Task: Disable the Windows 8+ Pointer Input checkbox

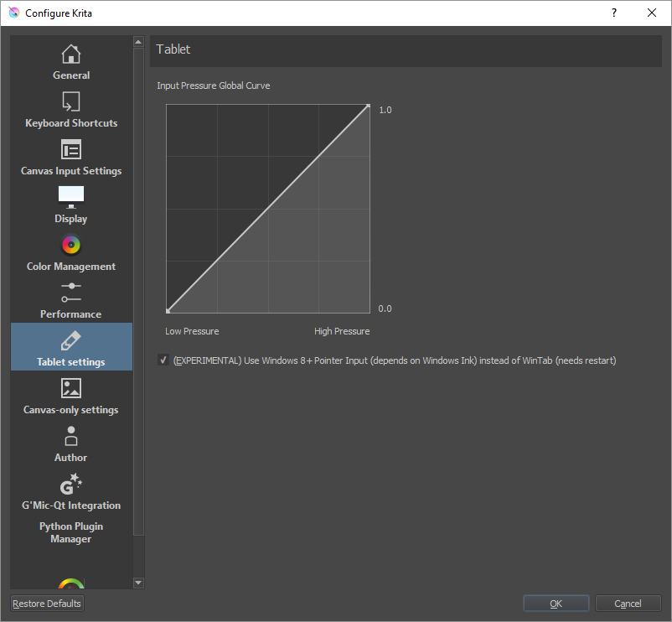Action: pyautogui.click(x=163, y=360)
